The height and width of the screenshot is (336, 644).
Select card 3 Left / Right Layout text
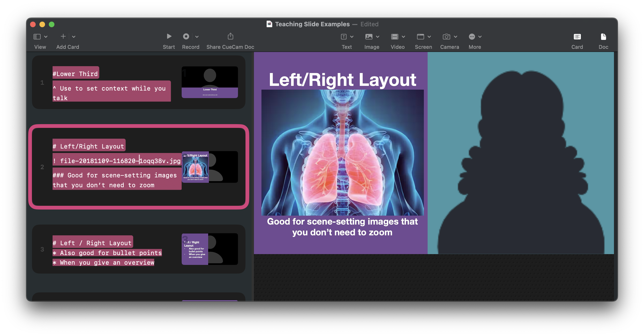(x=92, y=243)
